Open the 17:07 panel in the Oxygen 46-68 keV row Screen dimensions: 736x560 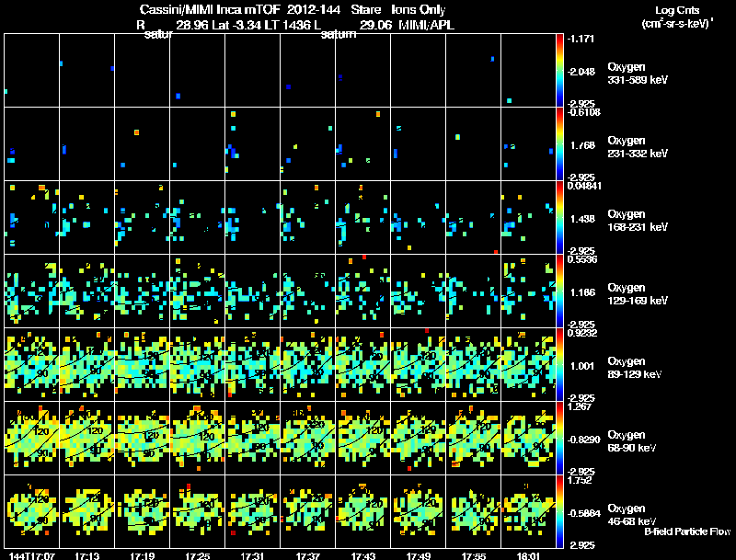pos(32,511)
